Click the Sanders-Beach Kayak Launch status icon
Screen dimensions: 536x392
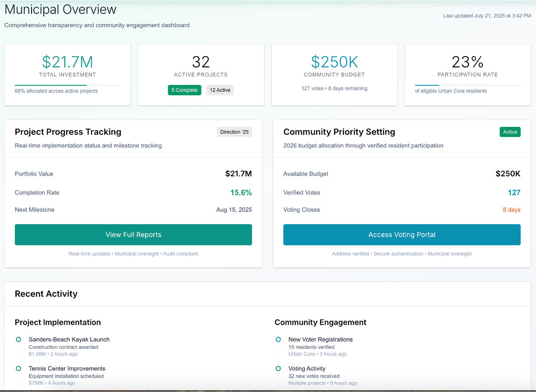pyautogui.click(x=18, y=339)
